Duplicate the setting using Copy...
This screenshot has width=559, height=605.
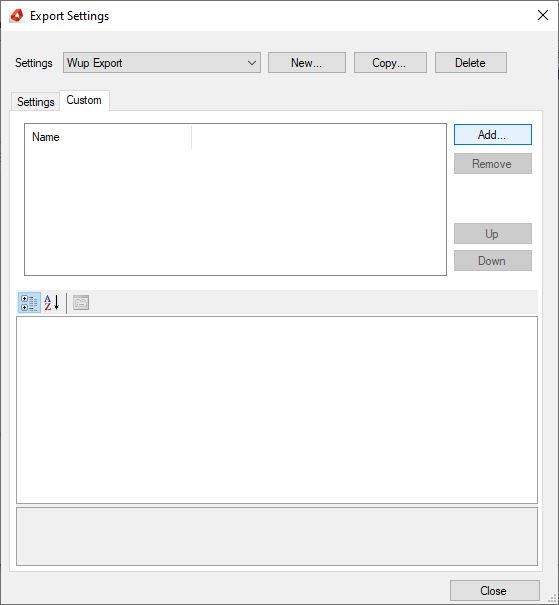[x=390, y=63]
